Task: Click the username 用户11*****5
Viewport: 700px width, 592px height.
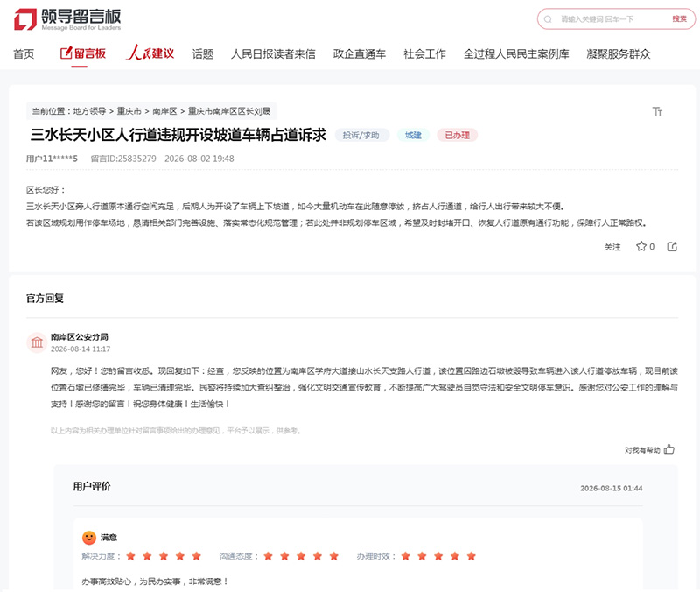Action: point(52,159)
